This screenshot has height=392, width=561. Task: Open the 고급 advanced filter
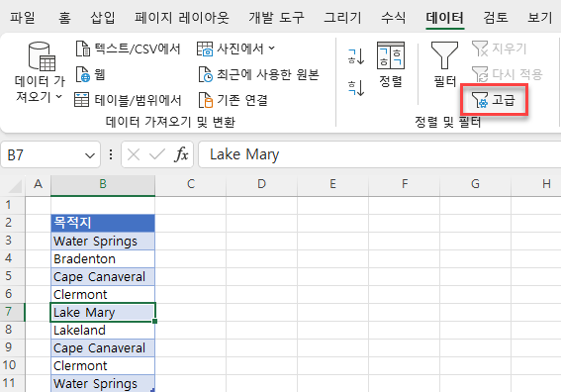click(494, 100)
